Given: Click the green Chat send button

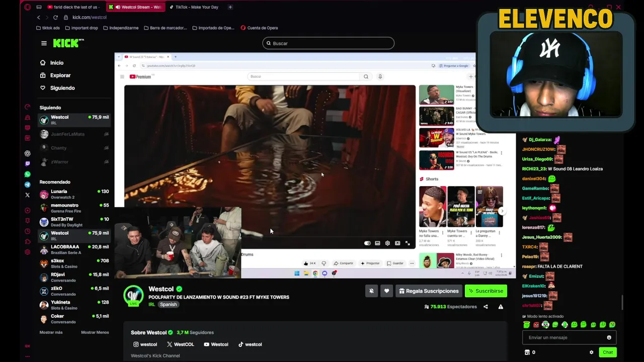Looking at the screenshot, I should pyautogui.click(x=608, y=352).
